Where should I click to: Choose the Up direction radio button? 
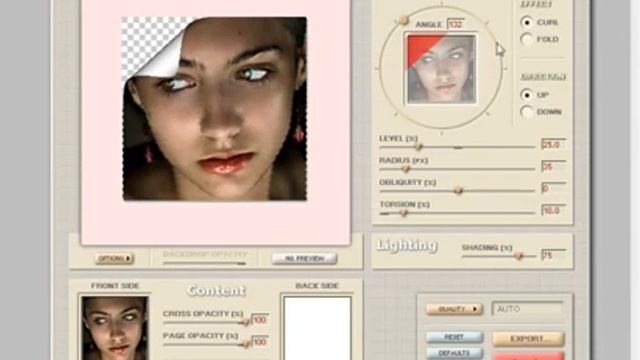click(527, 95)
